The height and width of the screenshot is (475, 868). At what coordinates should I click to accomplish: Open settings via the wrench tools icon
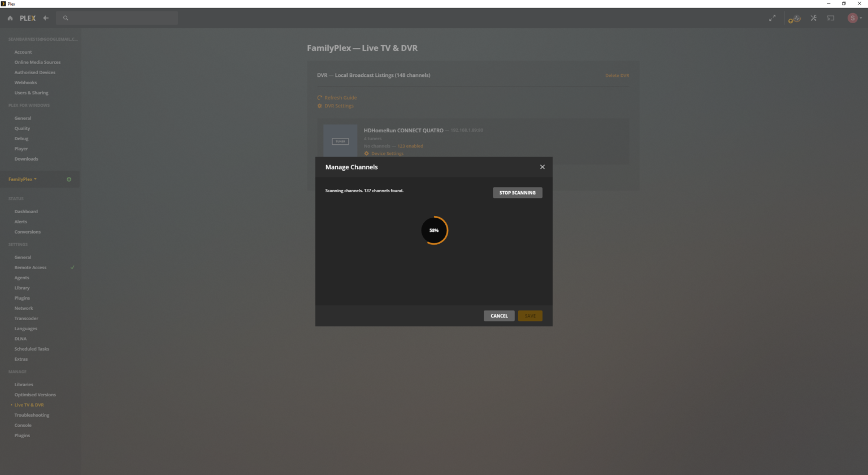click(x=814, y=18)
